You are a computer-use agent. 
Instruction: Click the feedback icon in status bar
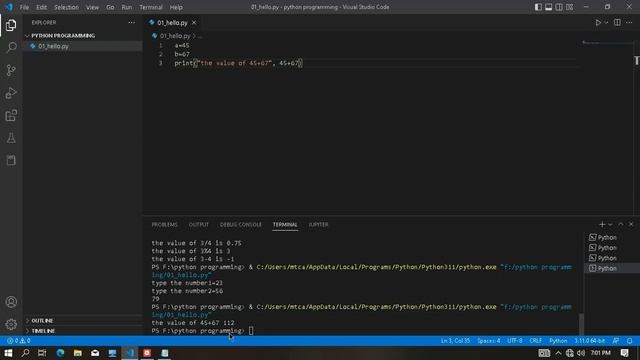pyautogui.click(x=616, y=340)
